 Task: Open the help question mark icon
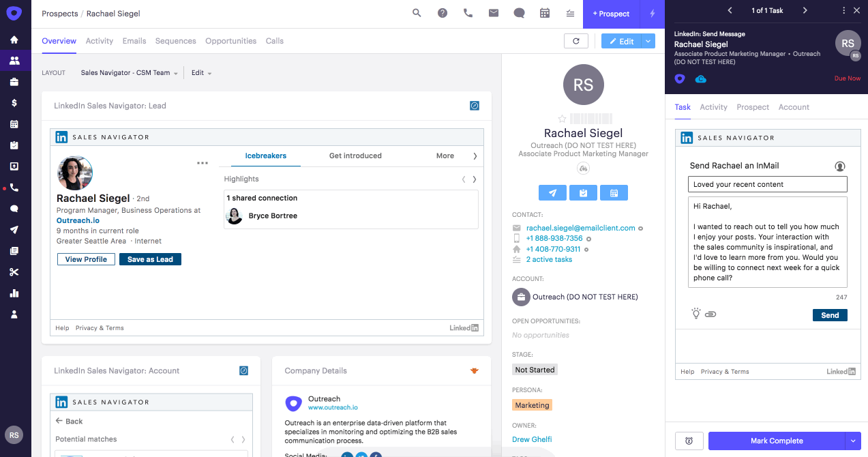(x=443, y=13)
